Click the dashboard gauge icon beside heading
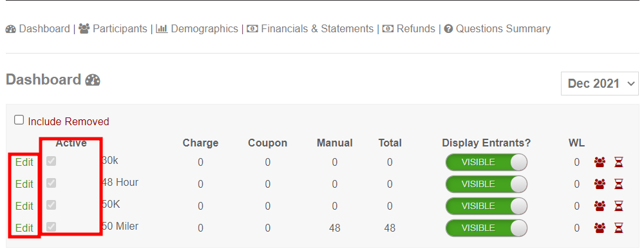The image size is (644, 251). [92, 80]
